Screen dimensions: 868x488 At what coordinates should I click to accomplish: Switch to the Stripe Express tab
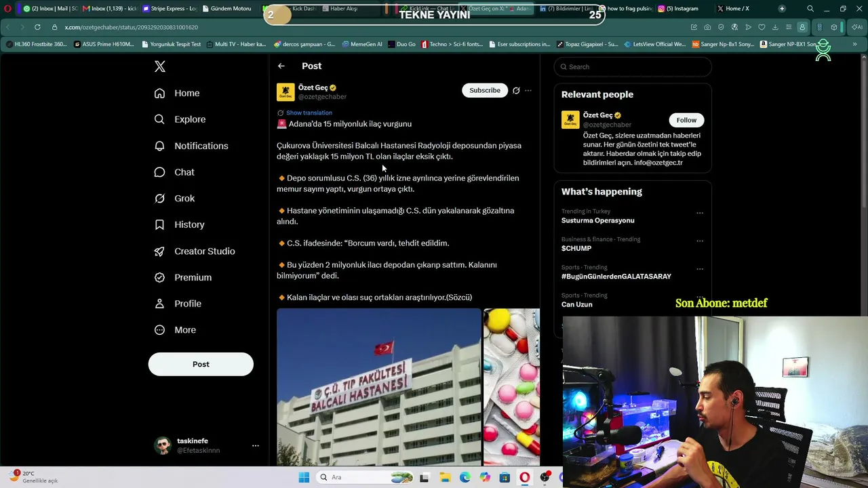(170, 9)
